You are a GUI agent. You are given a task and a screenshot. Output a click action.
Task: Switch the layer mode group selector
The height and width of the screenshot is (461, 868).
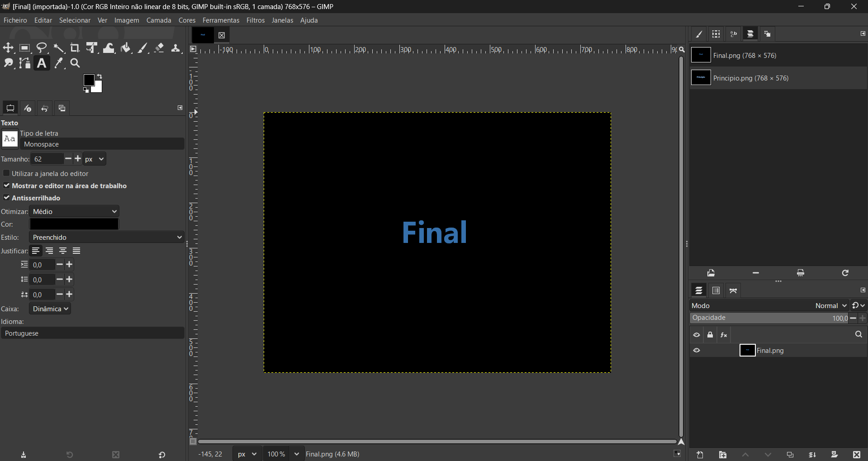858,306
